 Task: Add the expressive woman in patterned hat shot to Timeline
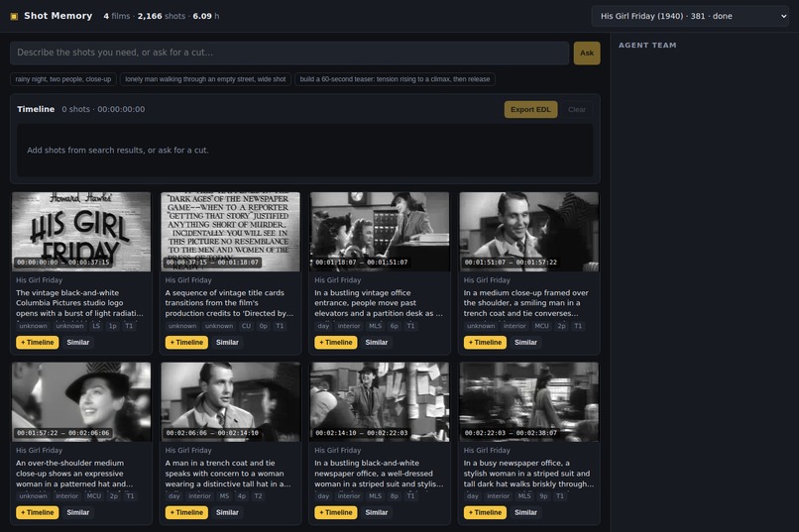pos(38,512)
